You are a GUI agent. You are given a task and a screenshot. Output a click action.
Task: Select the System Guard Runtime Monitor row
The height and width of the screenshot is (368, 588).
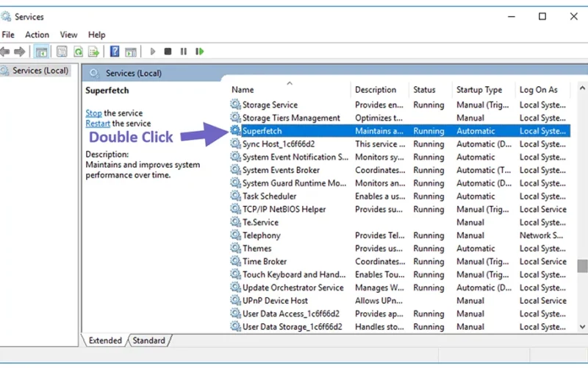coord(400,183)
